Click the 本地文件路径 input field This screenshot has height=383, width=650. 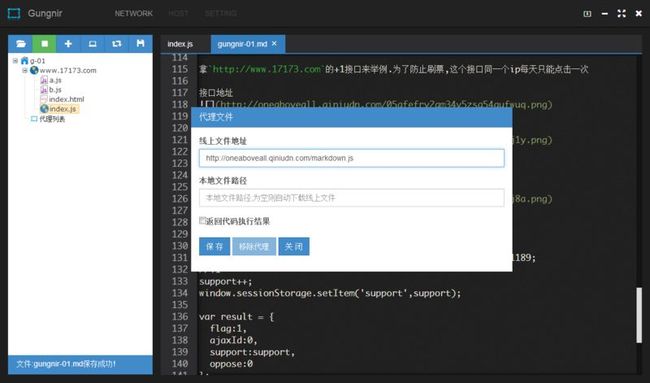[x=352, y=198]
